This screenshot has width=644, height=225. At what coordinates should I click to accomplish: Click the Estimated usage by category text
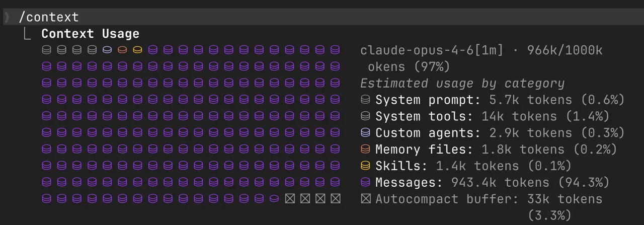pyautogui.click(x=462, y=83)
